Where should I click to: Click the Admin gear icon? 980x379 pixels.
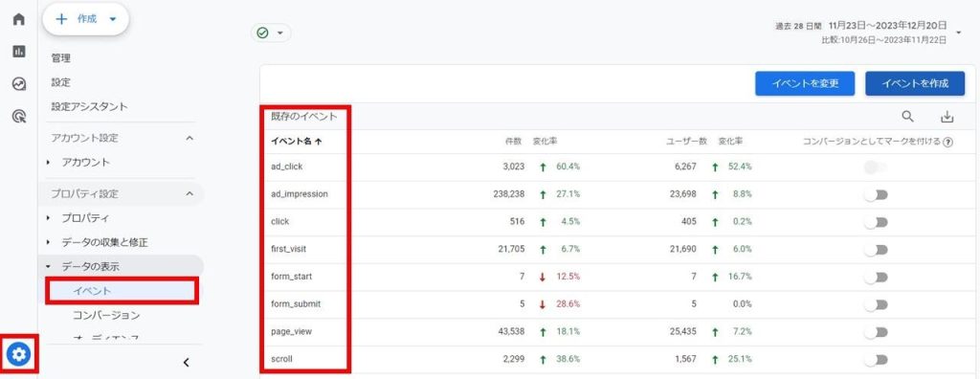19,355
